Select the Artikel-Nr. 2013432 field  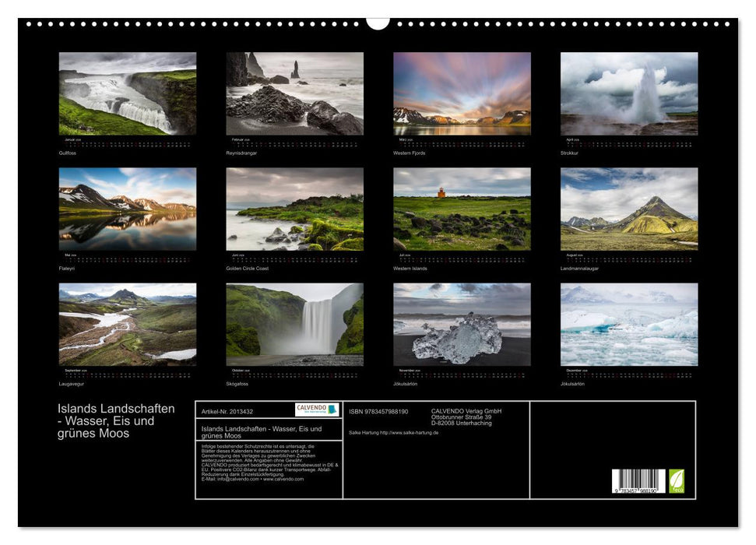(226, 411)
